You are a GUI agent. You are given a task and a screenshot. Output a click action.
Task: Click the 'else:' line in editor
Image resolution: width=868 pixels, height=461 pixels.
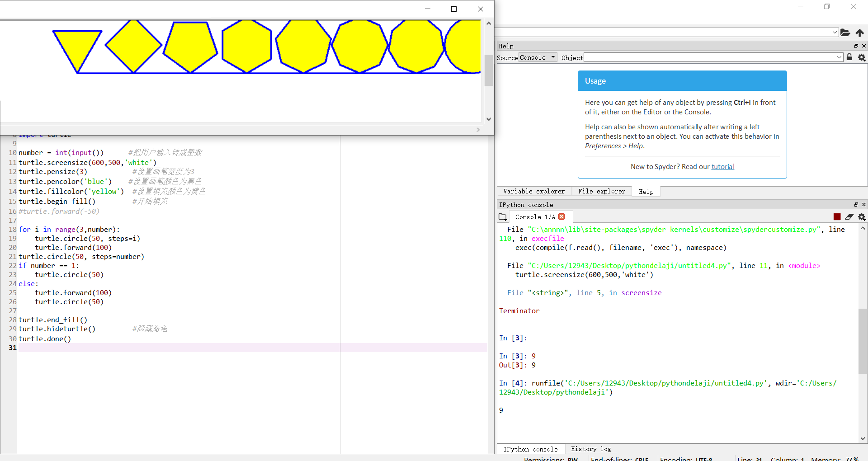(x=28, y=284)
